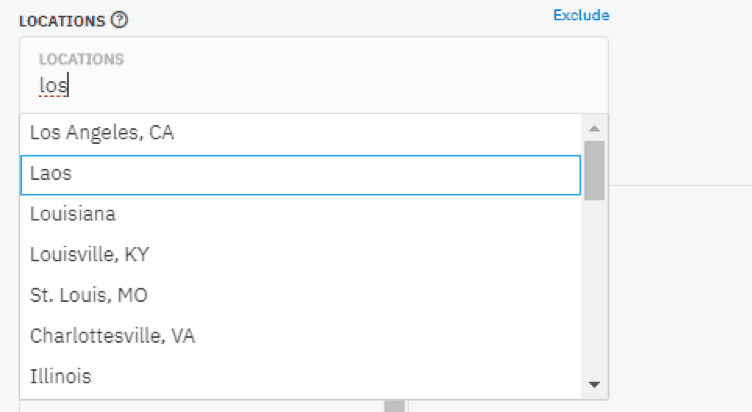The width and height of the screenshot is (752, 412).
Task: Click the suggestion list scroll-up arrow
Action: (x=594, y=128)
